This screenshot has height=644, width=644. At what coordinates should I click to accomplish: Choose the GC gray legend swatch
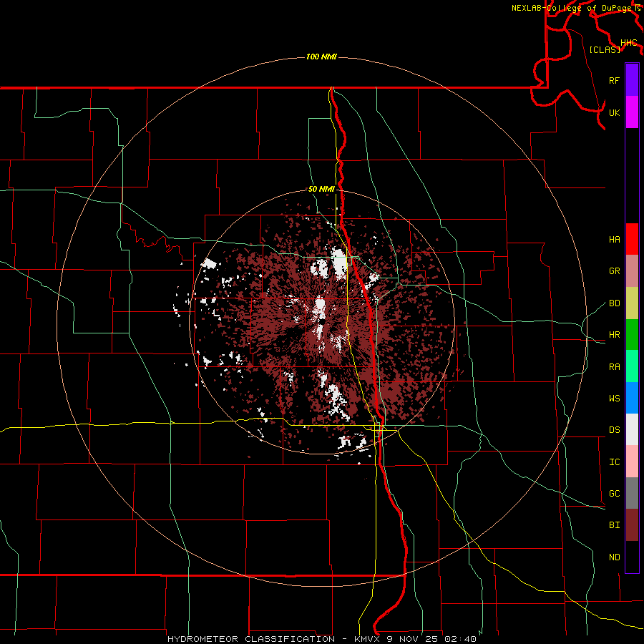(632, 493)
